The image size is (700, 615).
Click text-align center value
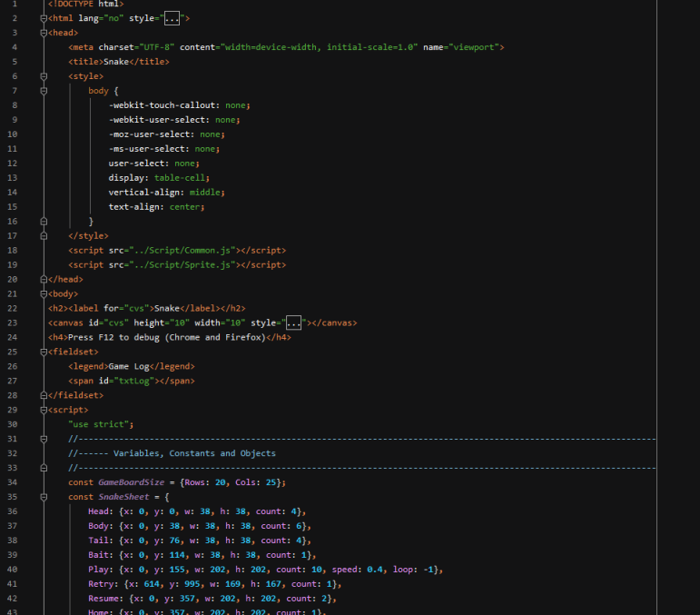coord(185,207)
